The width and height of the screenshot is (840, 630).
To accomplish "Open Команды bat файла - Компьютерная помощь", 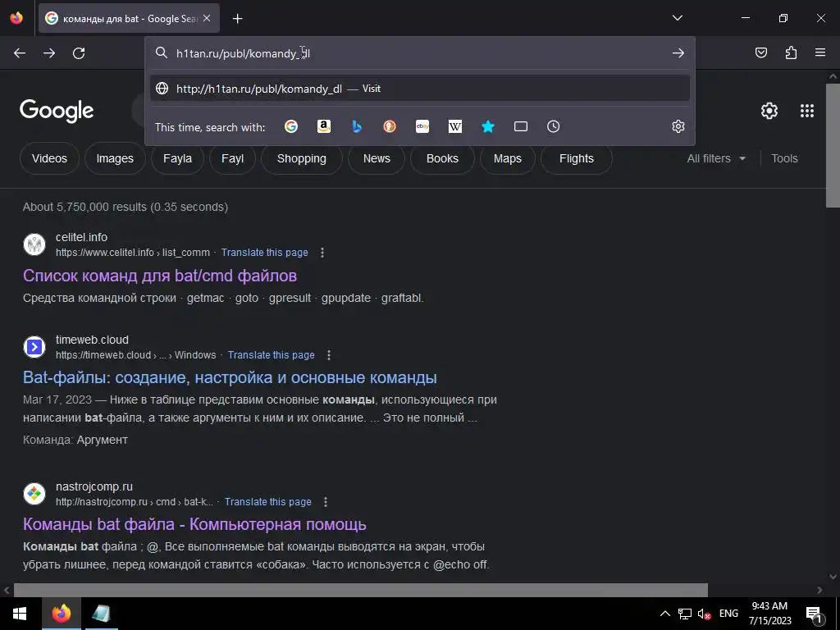I will click(x=194, y=524).
